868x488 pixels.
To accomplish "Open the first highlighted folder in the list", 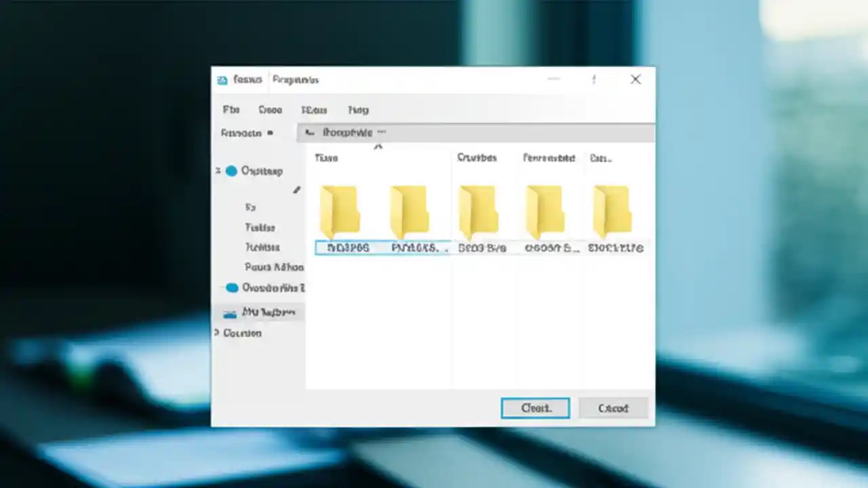I will pos(341,217).
